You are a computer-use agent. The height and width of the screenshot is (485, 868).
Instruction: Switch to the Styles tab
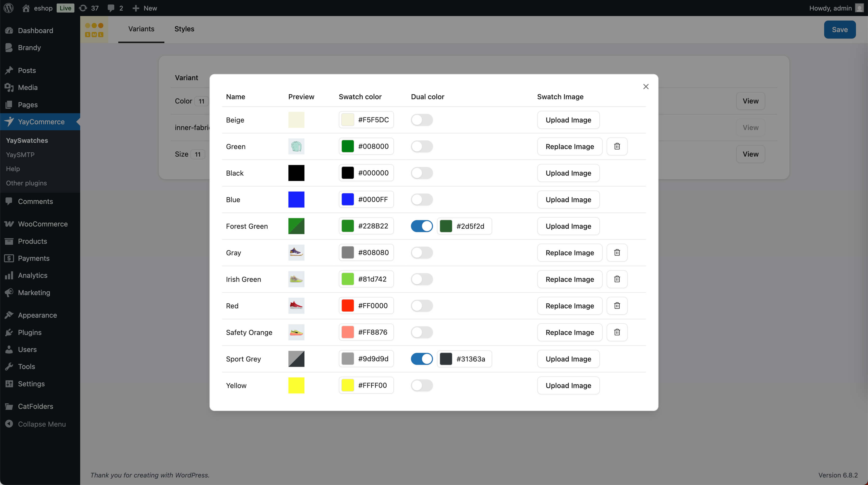184,29
